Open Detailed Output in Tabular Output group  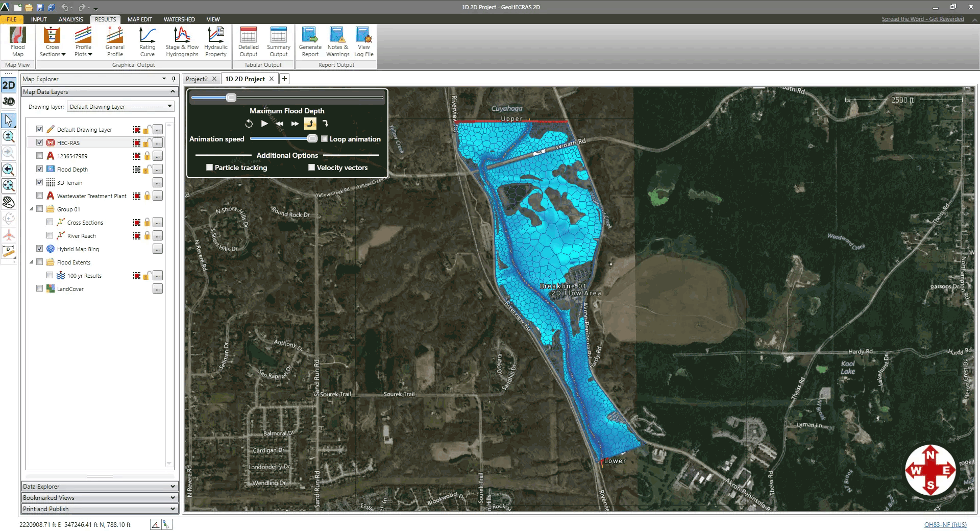pos(249,41)
